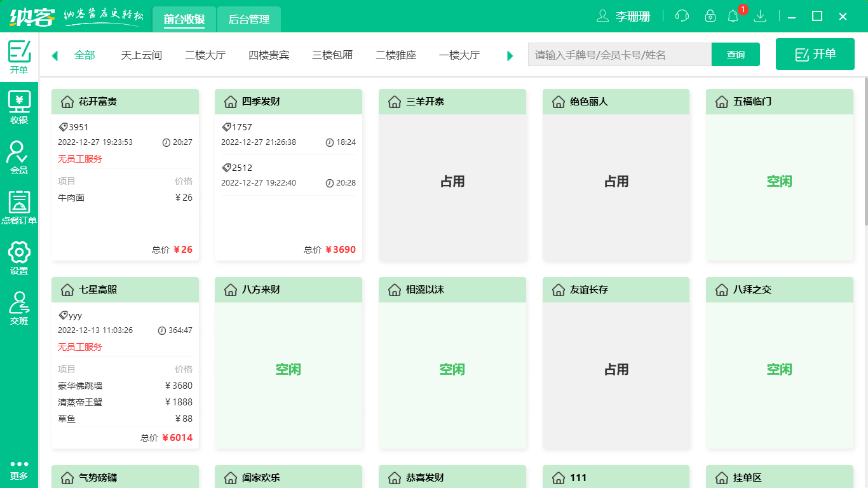Click the download icon in title bar
This screenshot has height=488, width=868.
759,16
